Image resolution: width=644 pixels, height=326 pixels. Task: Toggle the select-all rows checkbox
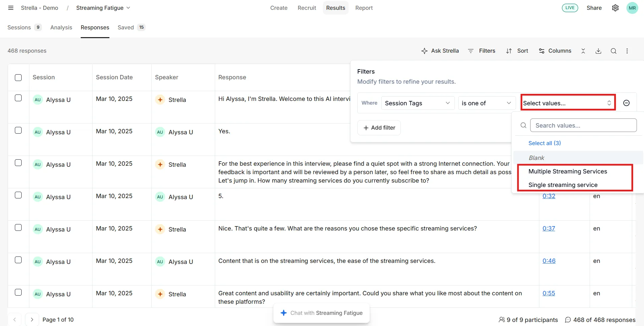[x=18, y=78]
